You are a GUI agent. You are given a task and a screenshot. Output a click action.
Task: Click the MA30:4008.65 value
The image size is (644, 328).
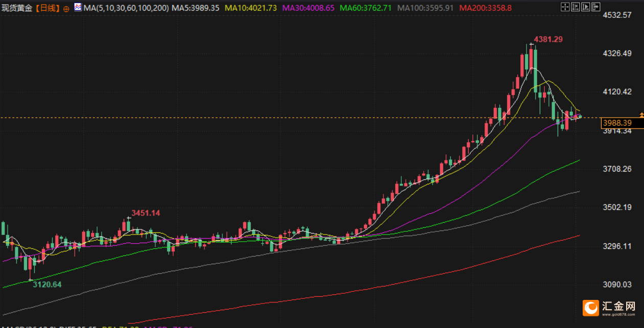coord(309,8)
